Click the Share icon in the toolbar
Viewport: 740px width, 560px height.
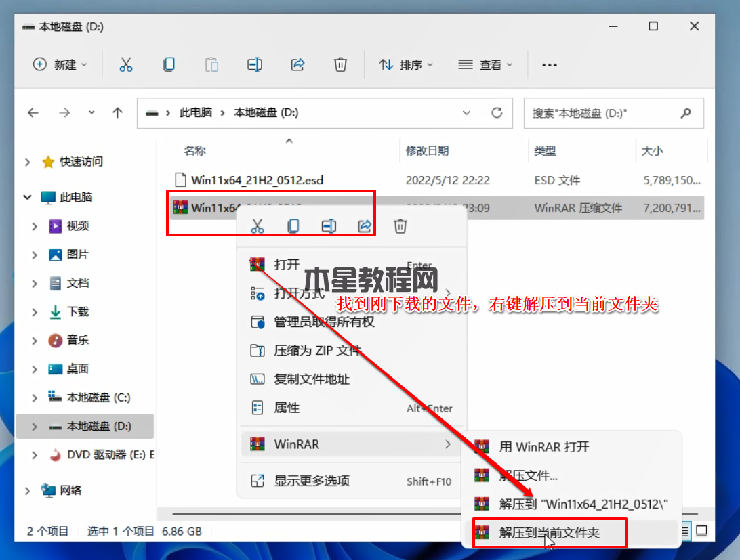(297, 64)
